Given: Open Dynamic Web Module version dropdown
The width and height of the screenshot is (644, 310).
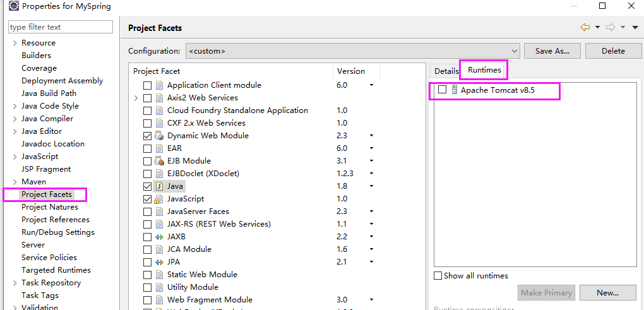Looking at the screenshot, I should coord(371,136).
